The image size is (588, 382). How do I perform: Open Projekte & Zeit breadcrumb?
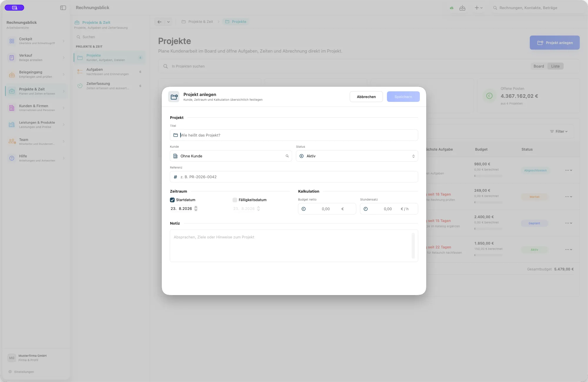(x=197, y=22)
